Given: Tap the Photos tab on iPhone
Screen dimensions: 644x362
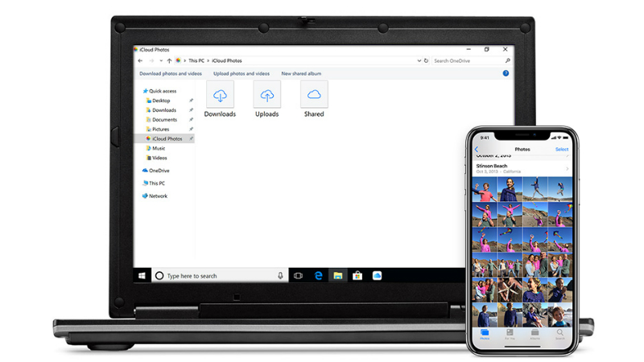Looking at the screenshot, I should pos(485,335).
